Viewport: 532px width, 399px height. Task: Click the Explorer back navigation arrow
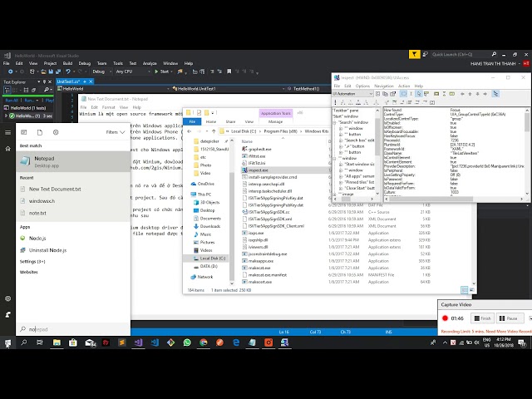(190, 131)
